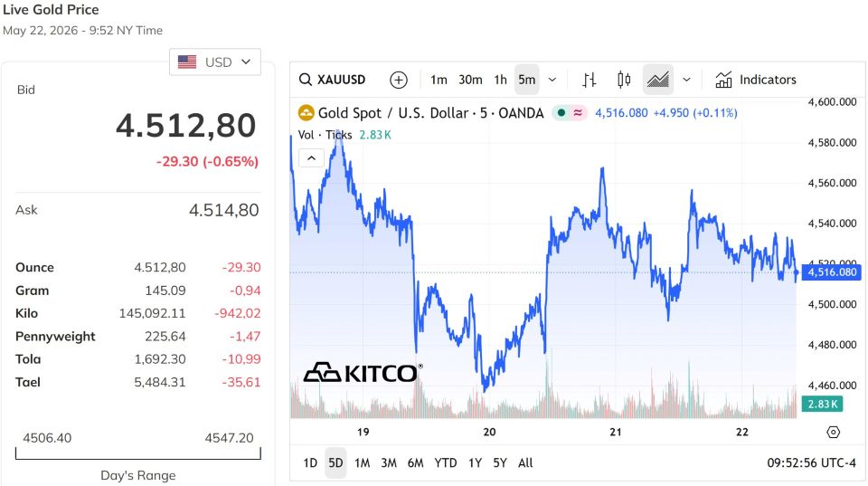This screenshot has width=868, height=486.
Task: Click the 4,516.080 current price label
Action: [x=832, y=272]
